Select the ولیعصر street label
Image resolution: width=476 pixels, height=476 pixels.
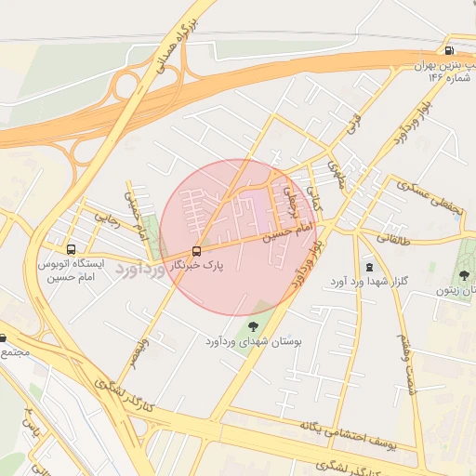coord(139,354)
